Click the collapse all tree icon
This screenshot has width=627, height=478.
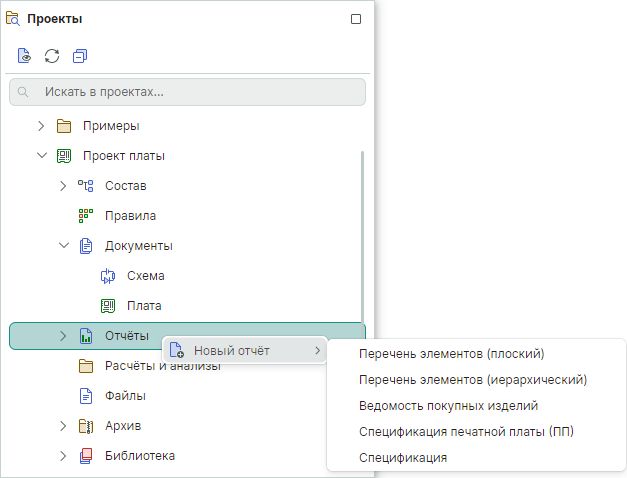pos(80,55)
